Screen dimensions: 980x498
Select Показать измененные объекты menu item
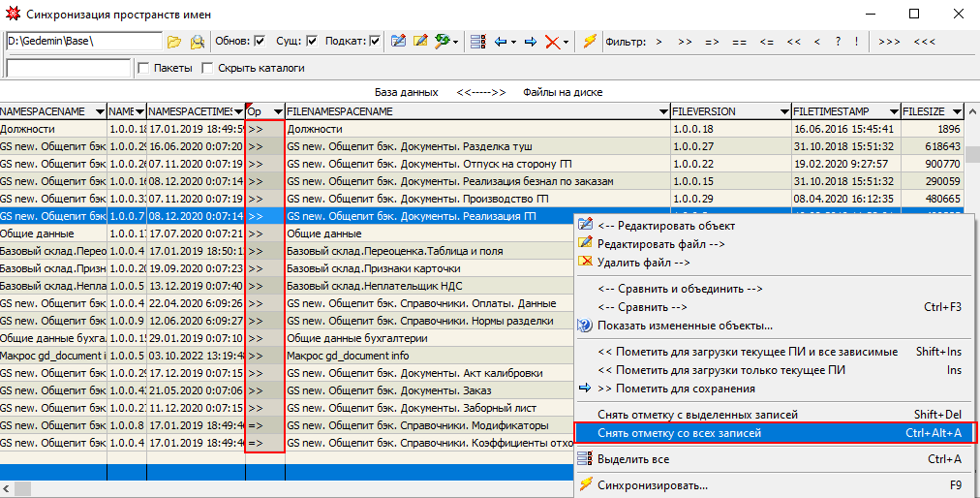tap(684, 326)
